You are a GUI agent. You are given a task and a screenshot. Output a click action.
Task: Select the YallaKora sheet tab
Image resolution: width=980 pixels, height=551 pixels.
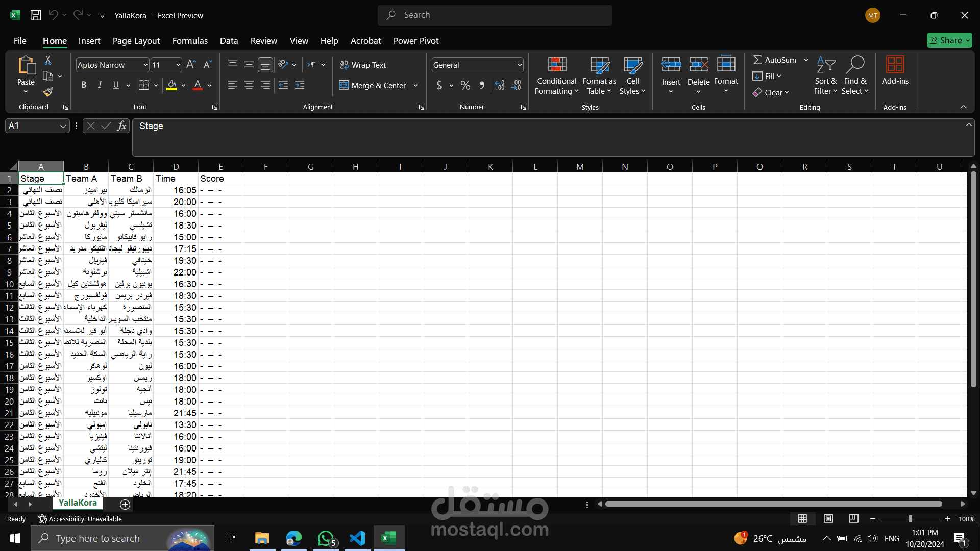78,503
